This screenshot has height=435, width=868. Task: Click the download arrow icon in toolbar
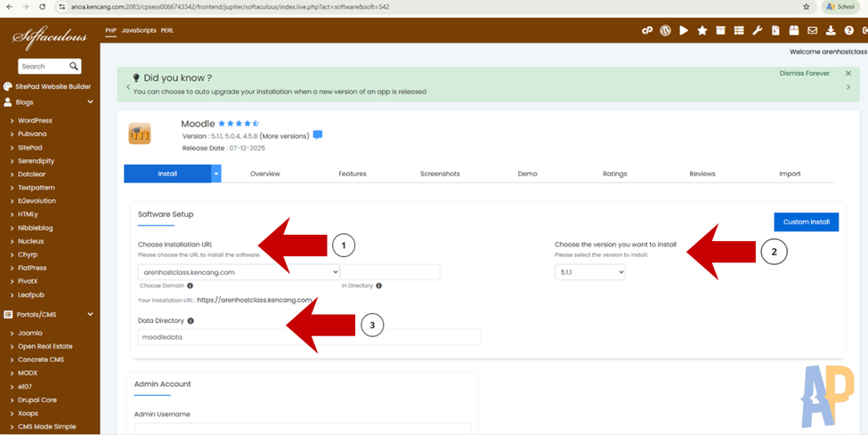click(x=831, y=30)
